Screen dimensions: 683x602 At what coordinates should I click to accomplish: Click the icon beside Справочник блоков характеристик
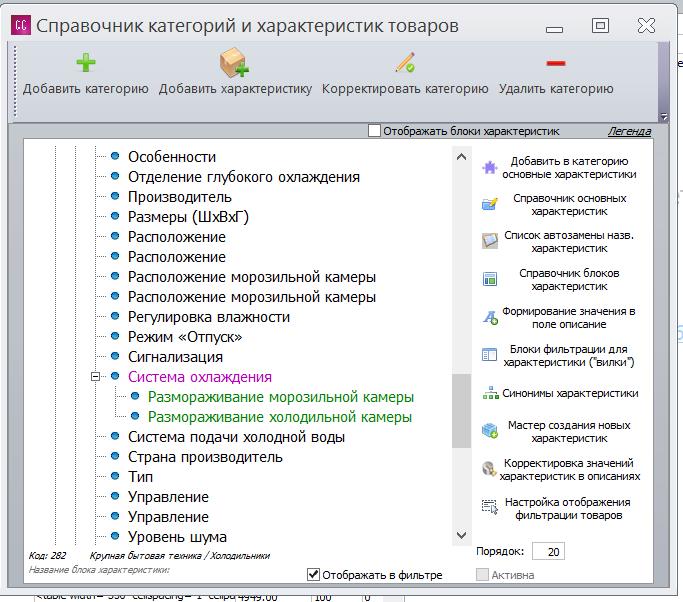[490, 279]
